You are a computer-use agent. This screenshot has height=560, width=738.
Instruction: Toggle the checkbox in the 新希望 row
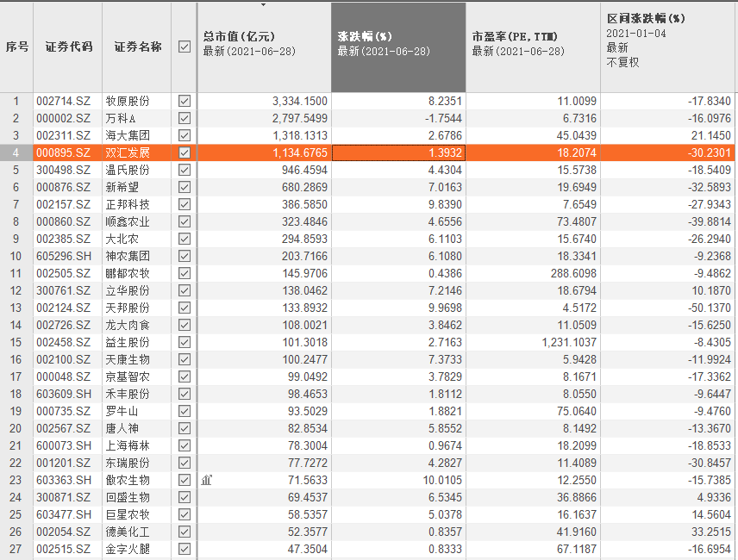(x=184, y=187)
